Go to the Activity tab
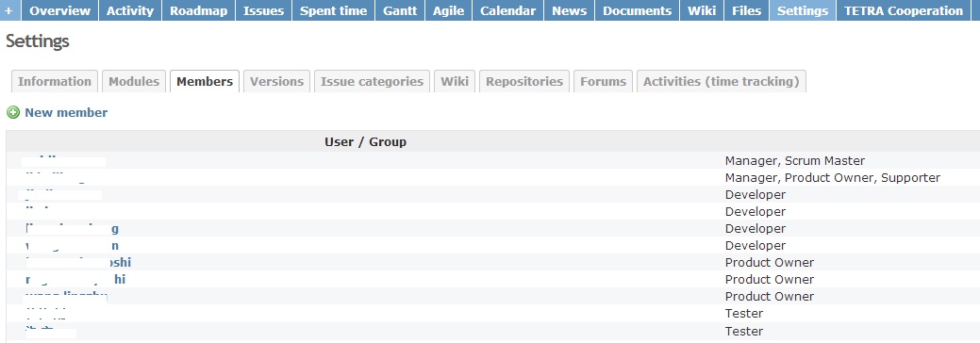The image size is (980, 343). pos(130,10)
